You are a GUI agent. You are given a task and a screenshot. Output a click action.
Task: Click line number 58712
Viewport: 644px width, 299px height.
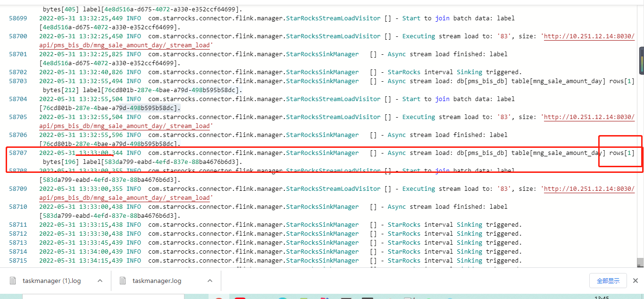coord(18,233)
